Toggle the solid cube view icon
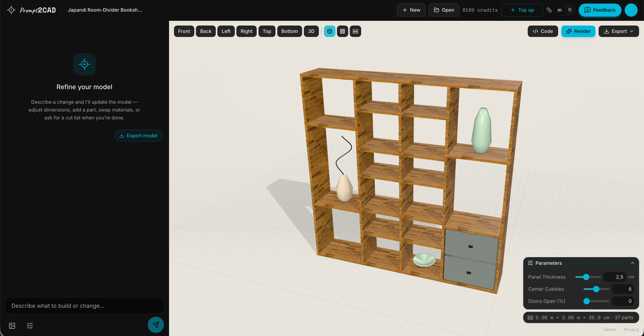Viewport: 644px width, 336px height. tap(330, 31)
